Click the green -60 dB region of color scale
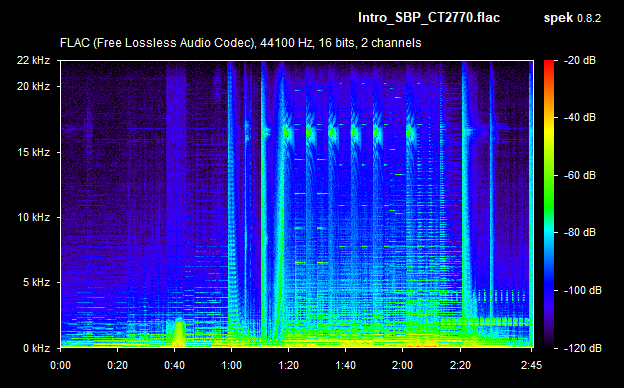624x388 pixels. point(549,175)
